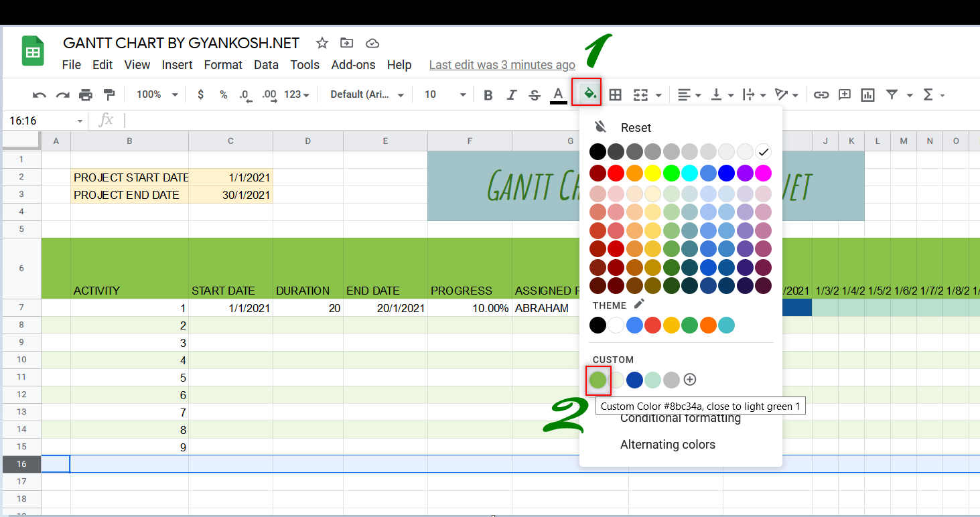Choose the pure yellow swatch in bright row
The height and width of the screenshot is (517, 980).
click(x=652, y=173)
